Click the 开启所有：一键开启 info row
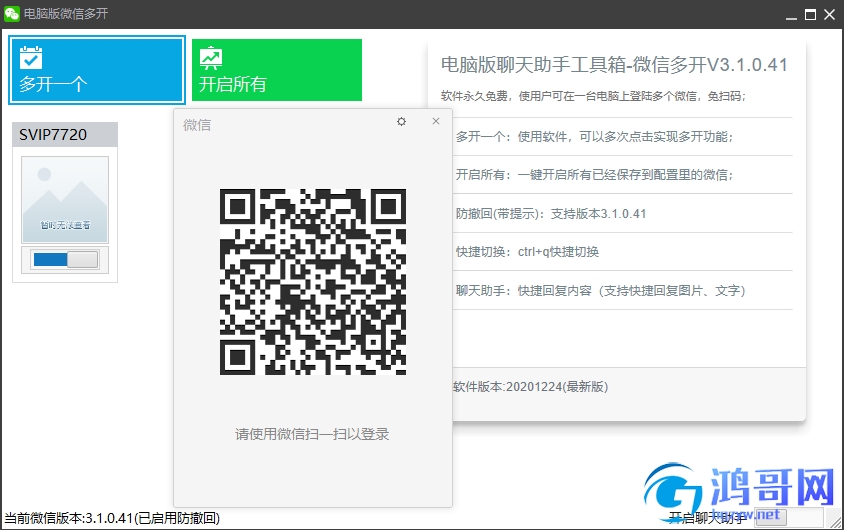This screenshot has width=844, height=530. [x=594, y=175]
